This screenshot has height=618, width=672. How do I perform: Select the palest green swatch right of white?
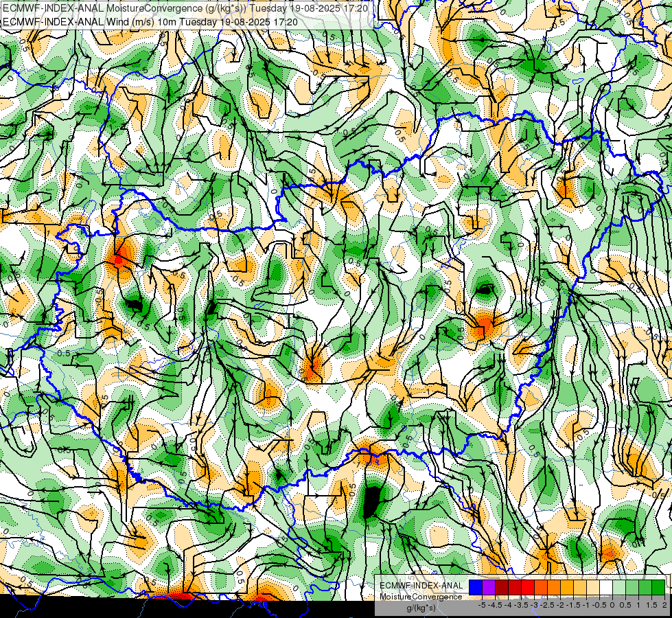pos(619,587)
